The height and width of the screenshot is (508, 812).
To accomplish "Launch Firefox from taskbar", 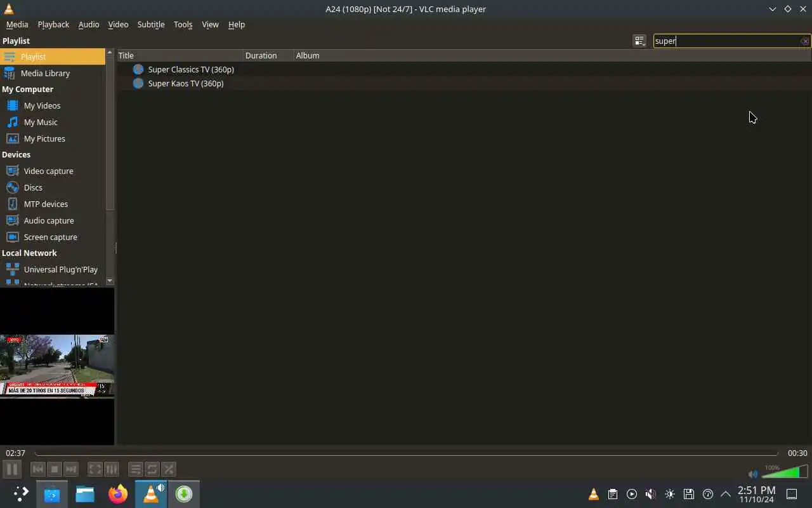I will 118,493.
